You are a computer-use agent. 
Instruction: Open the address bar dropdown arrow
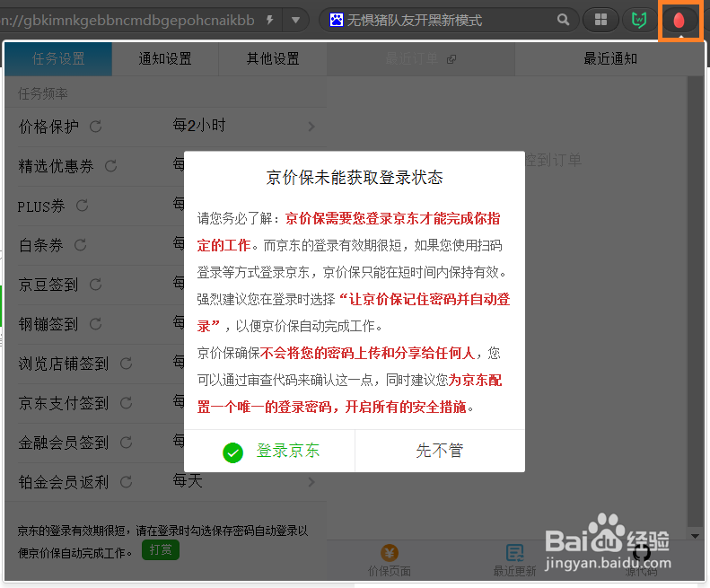coord(295,20)
